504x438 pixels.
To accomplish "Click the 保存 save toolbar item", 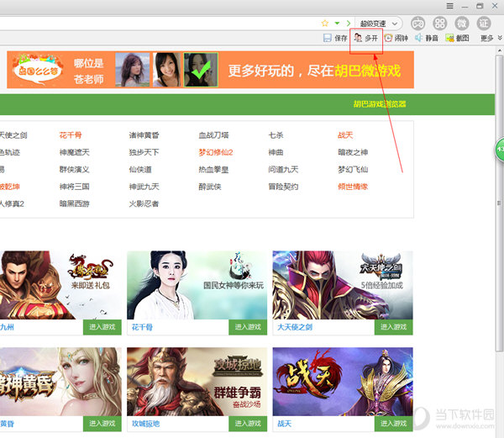I will [x=335, y=39].
